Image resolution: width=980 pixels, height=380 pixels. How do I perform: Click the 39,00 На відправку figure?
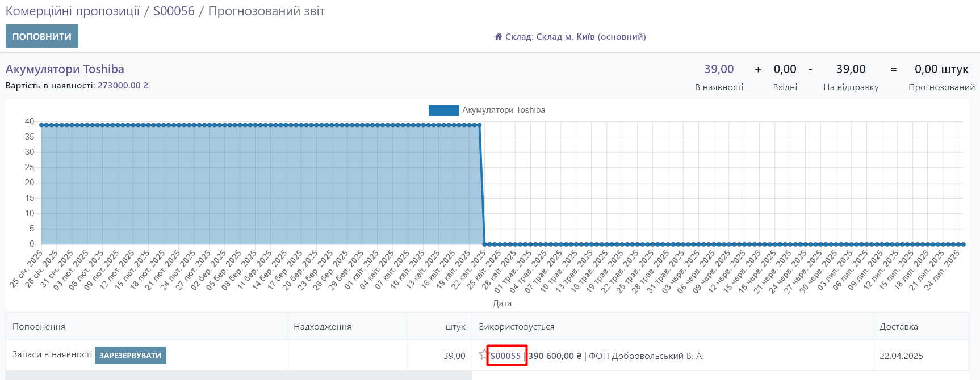(x=851, y=69)
